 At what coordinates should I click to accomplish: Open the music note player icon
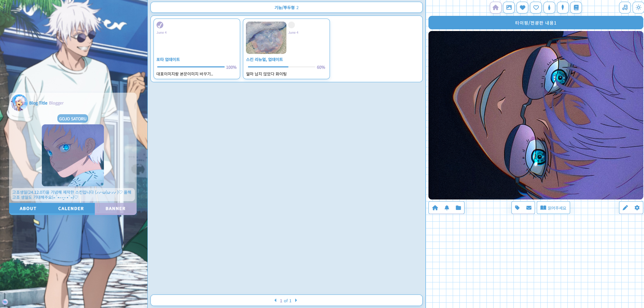tap(625, 7)
